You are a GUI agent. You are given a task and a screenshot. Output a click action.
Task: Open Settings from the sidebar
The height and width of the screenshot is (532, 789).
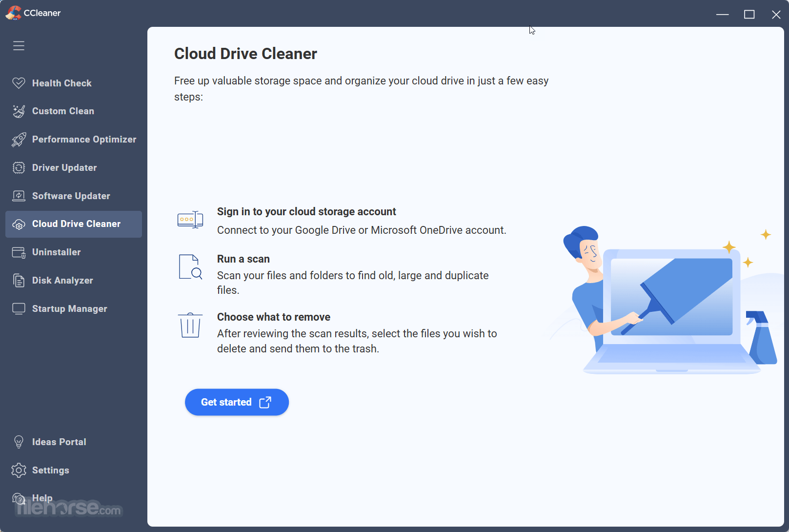point(74,471)
